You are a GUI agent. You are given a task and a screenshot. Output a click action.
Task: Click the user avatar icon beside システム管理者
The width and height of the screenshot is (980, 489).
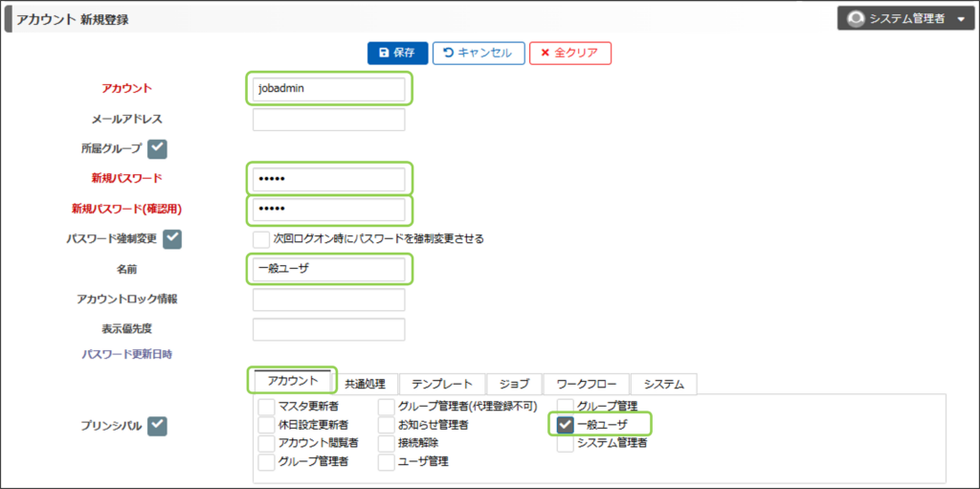(x=856, y=19)
